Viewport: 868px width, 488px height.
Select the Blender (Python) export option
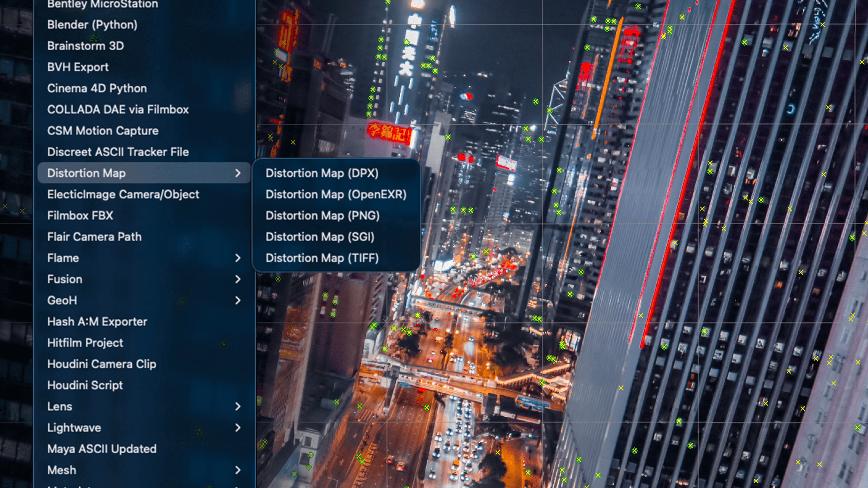91,25
